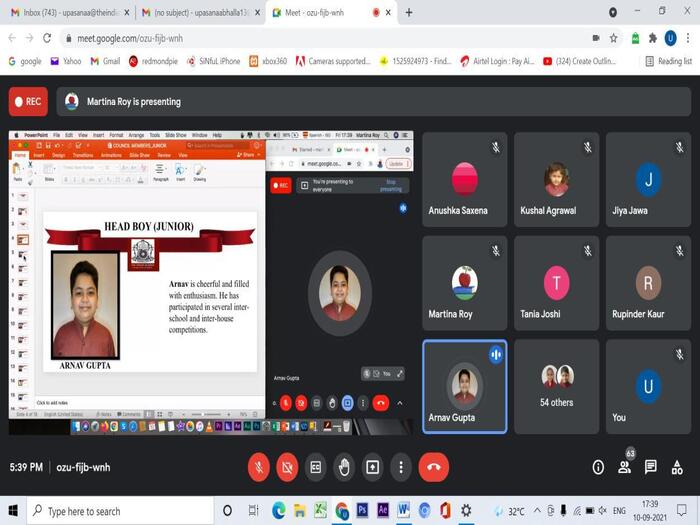Click the red REC recording indicator
700x525 pixels.
click(28, 102)
